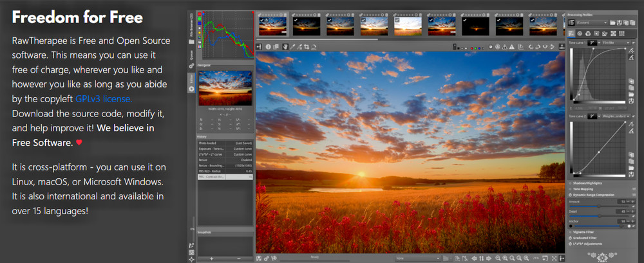Open the first filmstrip thumbnail
This screenshot has height=263, width=644.
(272, 26)
